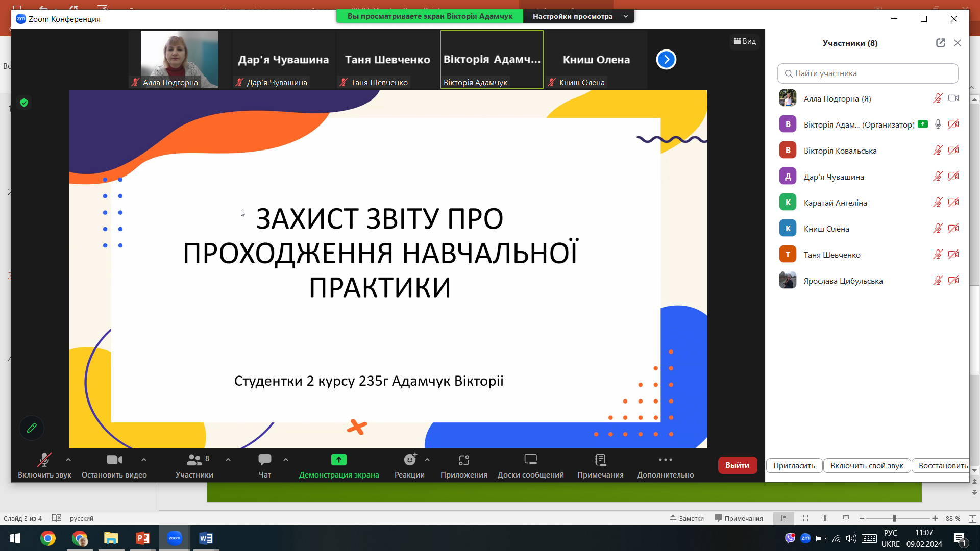The height and width of the screenshot is (551, 980).
Task: Unmute microphone via Включить звук
Action: pos(44,465)
